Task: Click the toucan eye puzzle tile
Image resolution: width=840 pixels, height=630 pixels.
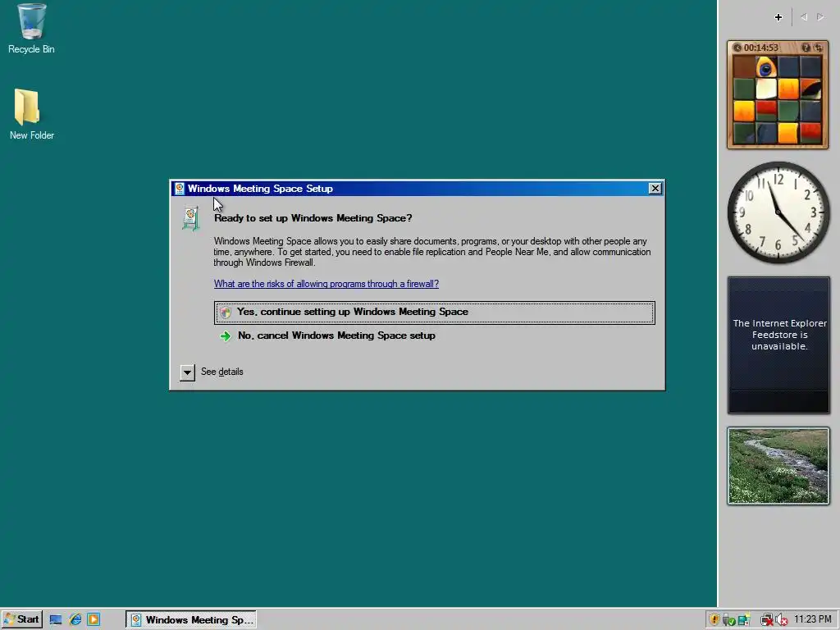Action: pyautogui.click(x=766, y=67)
